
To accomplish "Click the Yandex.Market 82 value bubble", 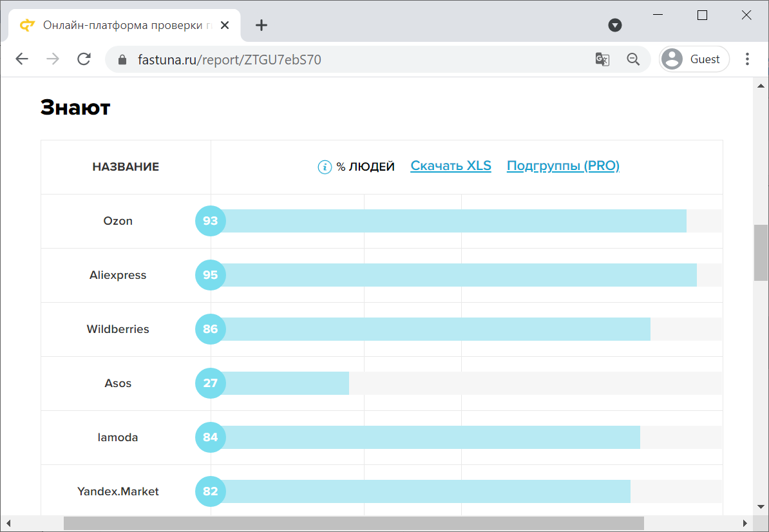I will tap(211, 491).
